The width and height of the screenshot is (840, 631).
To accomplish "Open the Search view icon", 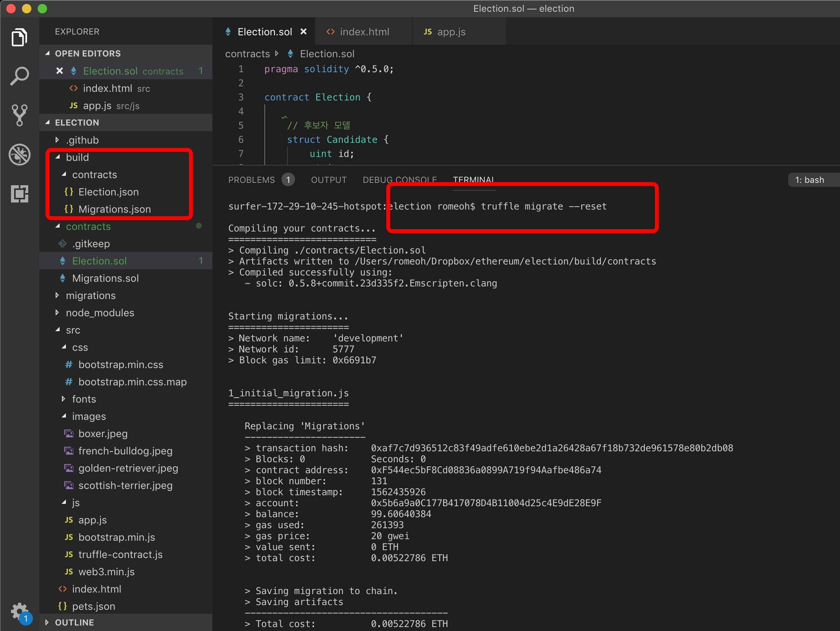I will [x=19, y=76].
